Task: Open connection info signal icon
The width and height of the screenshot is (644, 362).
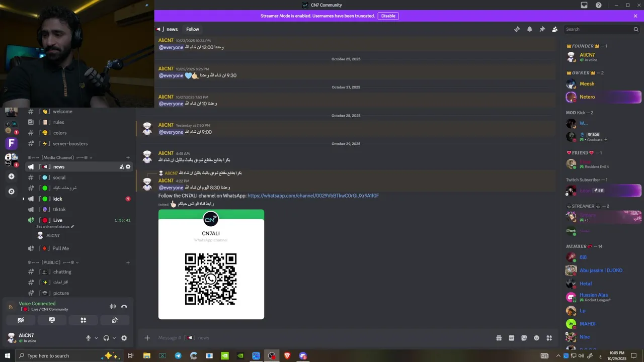Action: [x=11, y=306]
